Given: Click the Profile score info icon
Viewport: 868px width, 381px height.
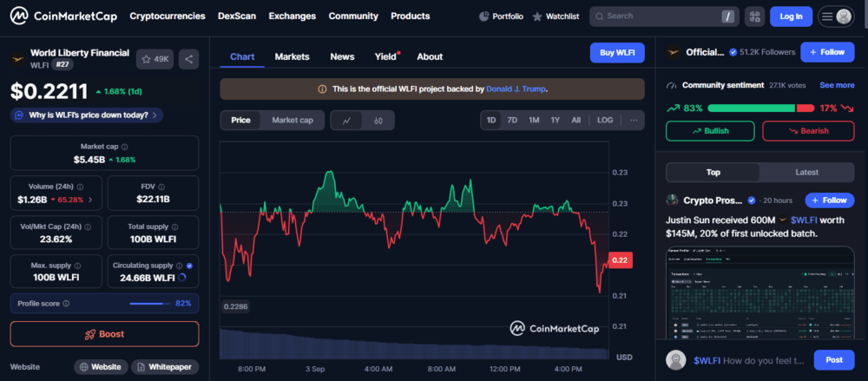Looking at the screenshot, I should [x=67, y=304].
